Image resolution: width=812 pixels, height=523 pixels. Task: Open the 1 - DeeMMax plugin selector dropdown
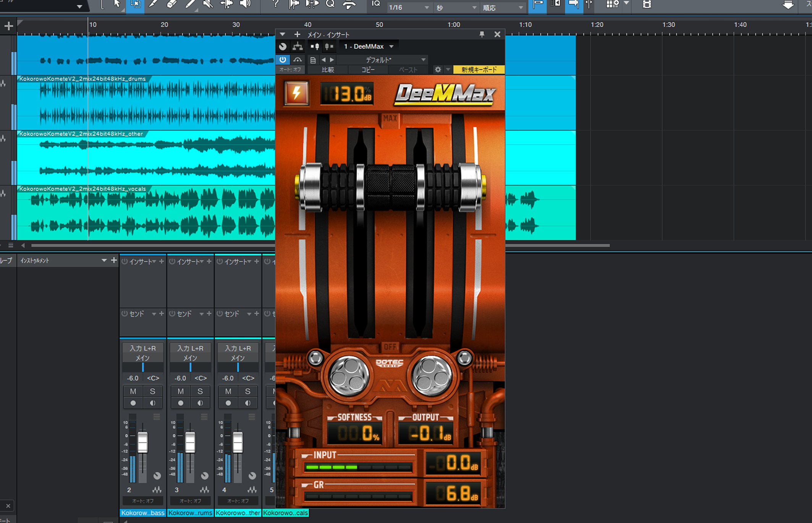coord(369,47)
